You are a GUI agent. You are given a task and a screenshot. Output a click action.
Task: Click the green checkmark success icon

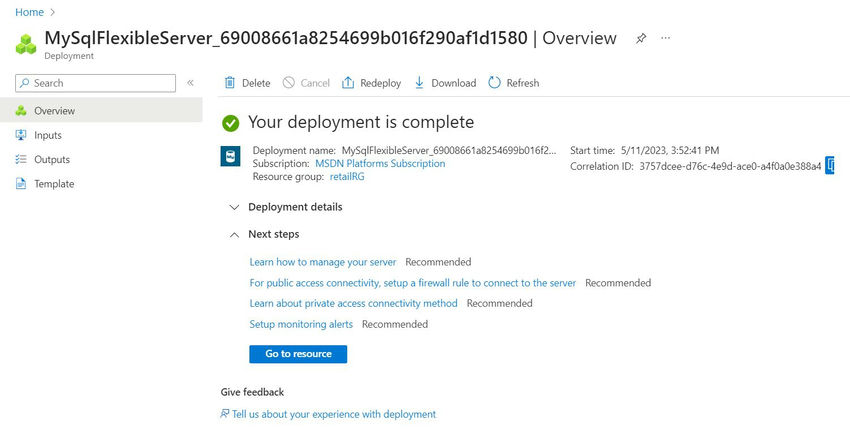point(230,123)
